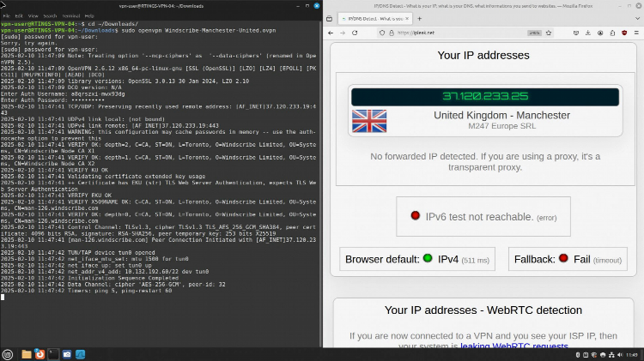Image resolution: width=644 pixels, height=361 pixels.
Task: Open Firefox View from tab bar icon
Action: [329, 19]
